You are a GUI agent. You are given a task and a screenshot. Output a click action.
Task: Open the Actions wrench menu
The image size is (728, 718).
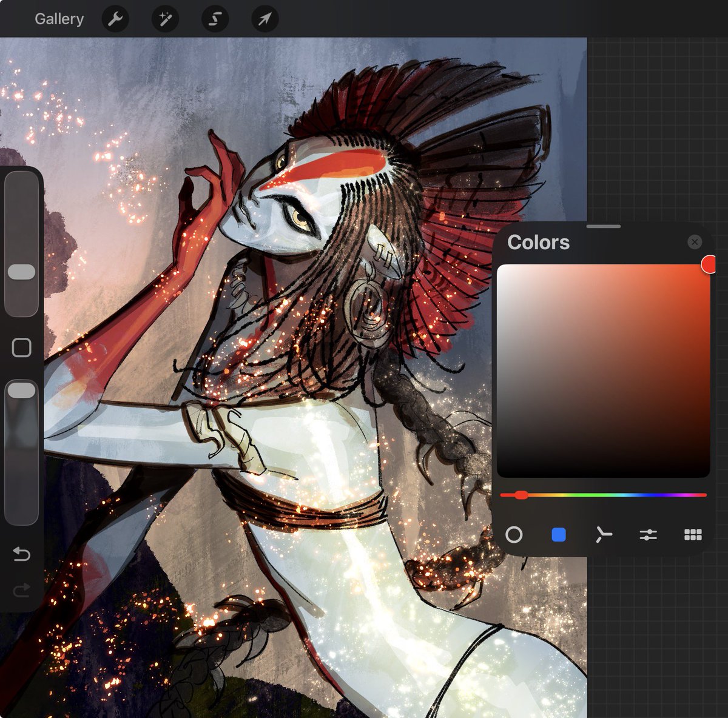coord(115,19)
